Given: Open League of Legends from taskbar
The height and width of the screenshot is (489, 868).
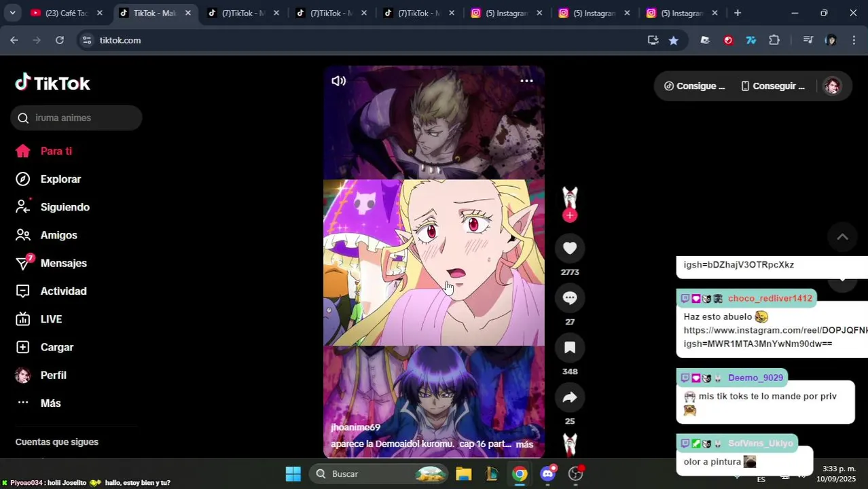Looking at the screenshot, I should (492, 474).
